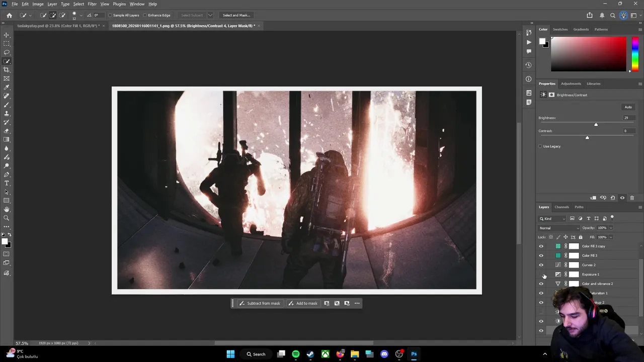
Task: Open the Layers panel options menu
Action: coord(640,207)
